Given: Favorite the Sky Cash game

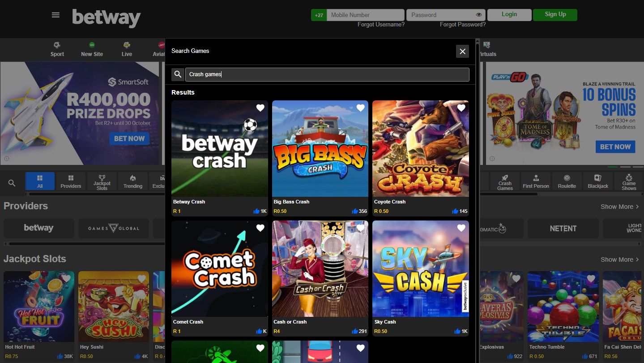Looking at the screenshot, I should 461,228.
